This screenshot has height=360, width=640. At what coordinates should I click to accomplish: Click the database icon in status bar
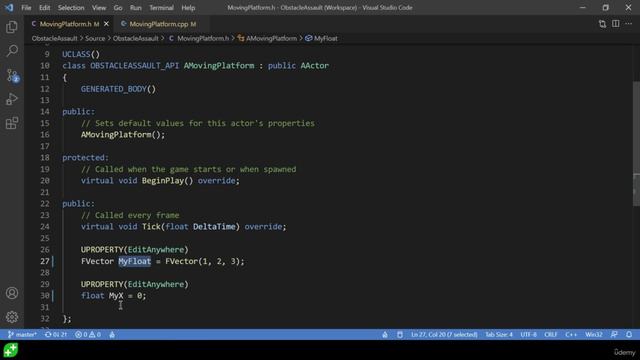pos(400,335)
